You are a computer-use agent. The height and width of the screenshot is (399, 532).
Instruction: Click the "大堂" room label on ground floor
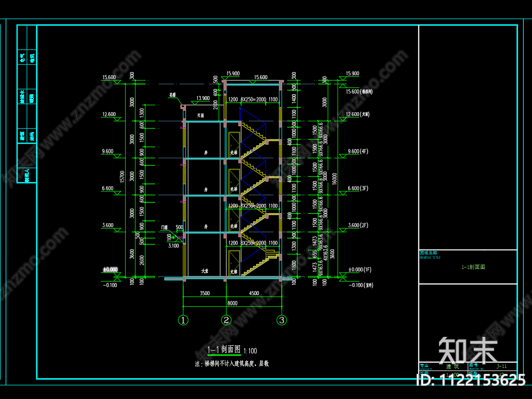[205, 271]
